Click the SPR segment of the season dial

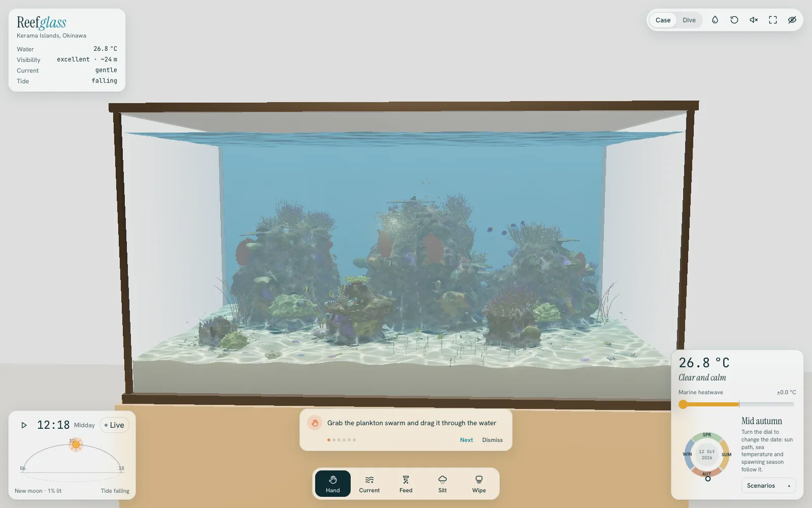point(707,435)
